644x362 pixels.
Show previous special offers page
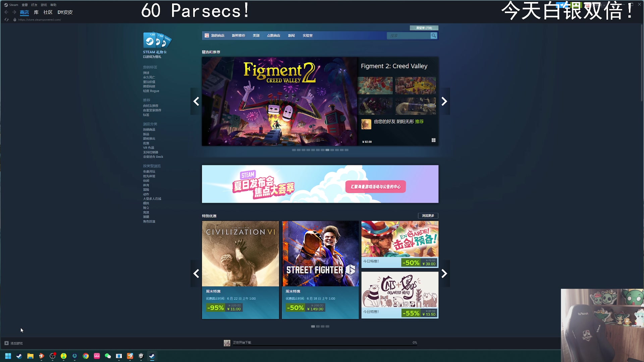tap(196, 274)
